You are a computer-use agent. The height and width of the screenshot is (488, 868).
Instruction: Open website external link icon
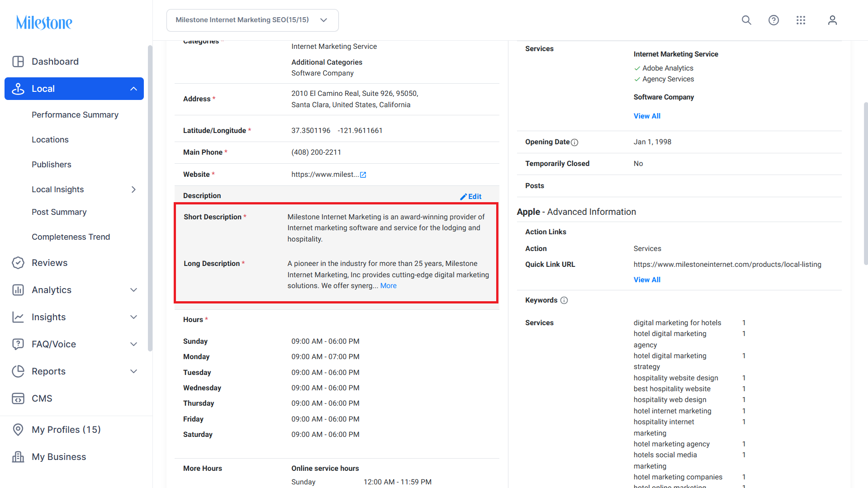(363, 175)
